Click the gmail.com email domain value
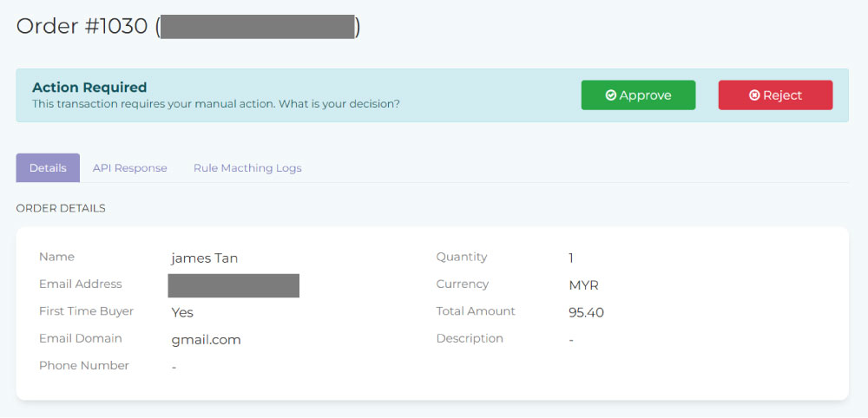 (206, 340)
